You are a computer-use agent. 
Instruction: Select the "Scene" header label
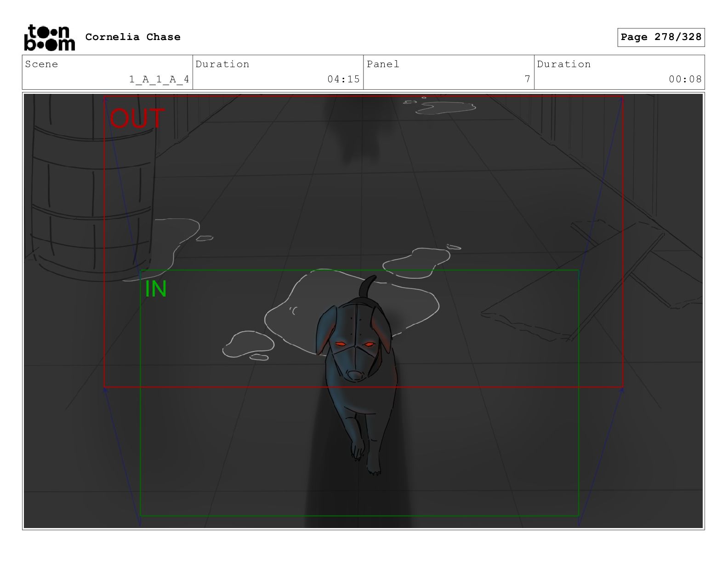(41, 64)
